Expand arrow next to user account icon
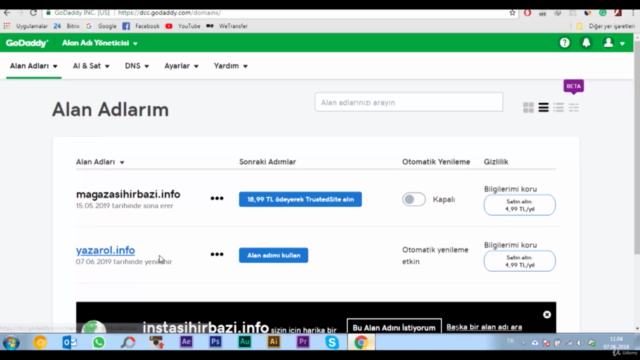The image size is (640, 360). tap(622, 43)
